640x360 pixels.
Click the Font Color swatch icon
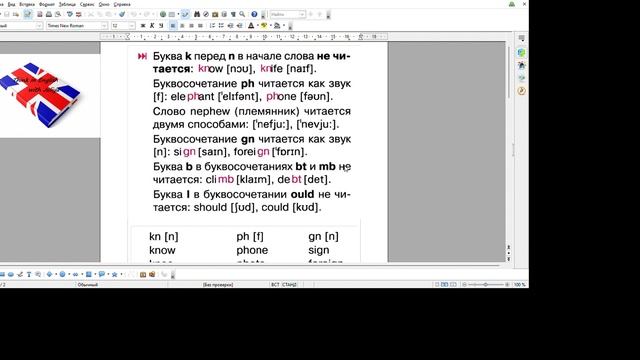pyautogui.click(x=251, y=26)
